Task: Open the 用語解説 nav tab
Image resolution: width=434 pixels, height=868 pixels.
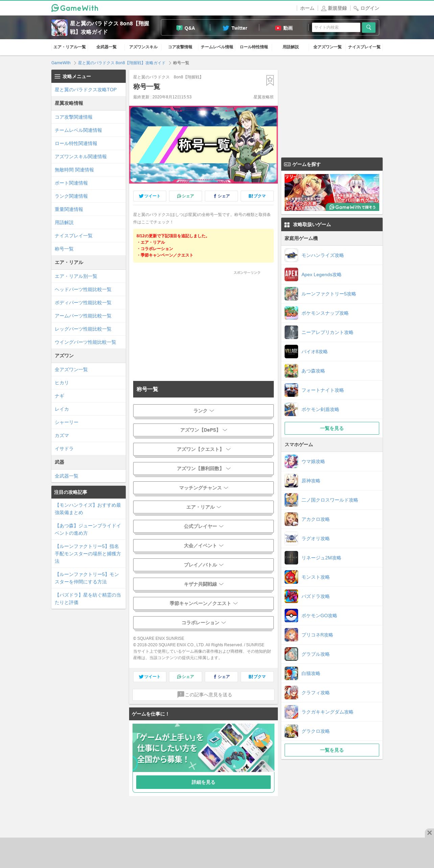Action: pyautogui.click(x=291, y=47)
